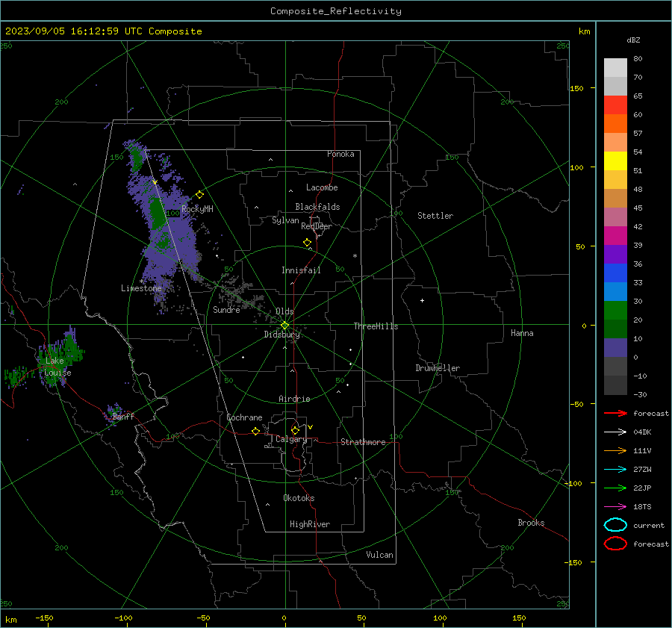Click the Brooks town label
This screenshot has width=672, height=628.
pyautogui.click(x=531, y=523)
